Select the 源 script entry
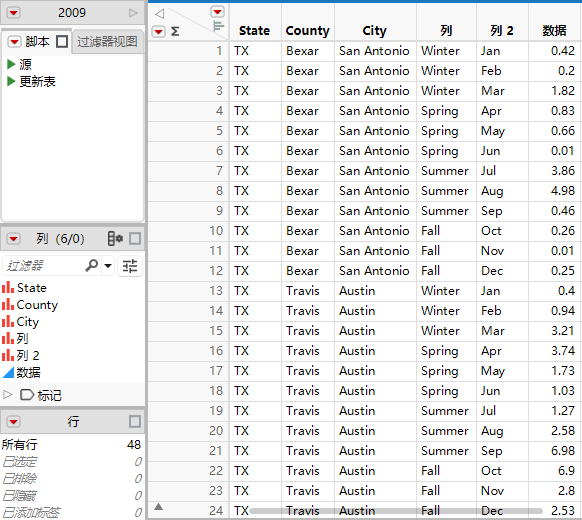 click(x=25, y=64)
